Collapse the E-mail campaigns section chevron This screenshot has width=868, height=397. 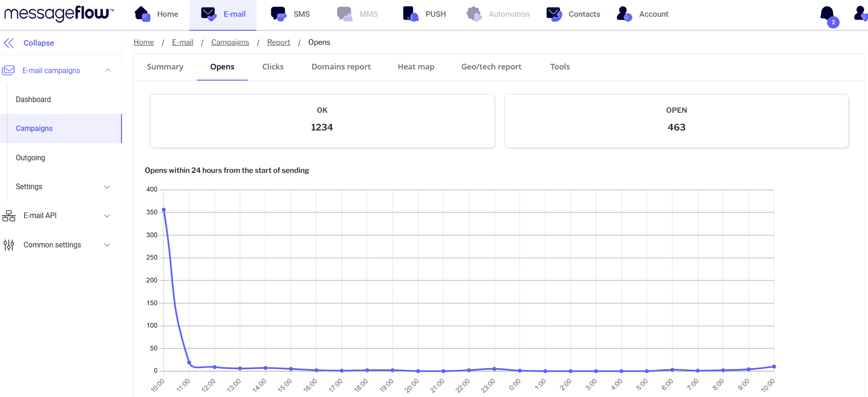click(x=108, y=70)
